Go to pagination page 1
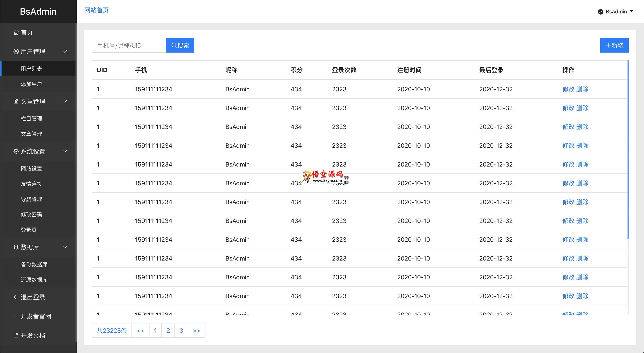 pos(155,331)
